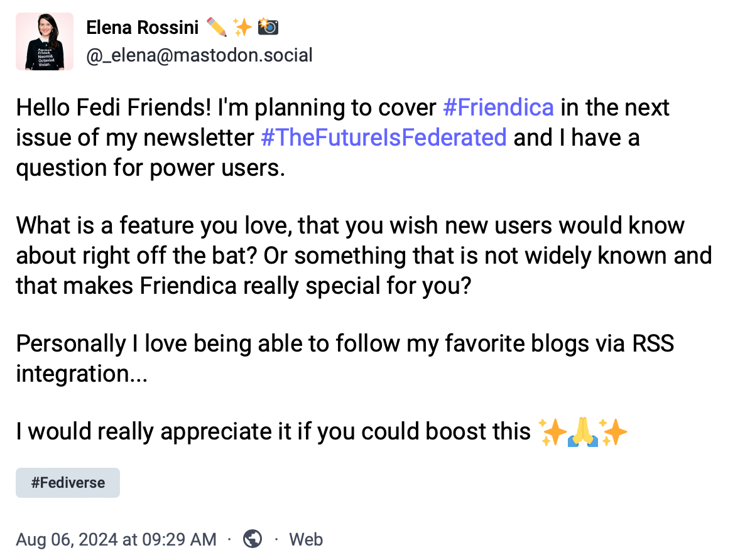Viewport: 745px width, 560px height.
Task: Click the Web application label
Action: pyautogui.click(x=306, y=539)
